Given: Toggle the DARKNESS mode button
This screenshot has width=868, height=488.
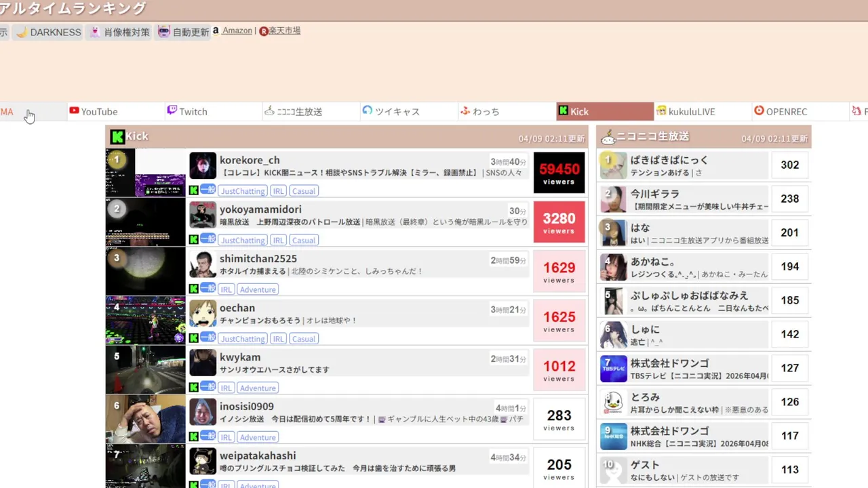Looking at the screenshot, I should (x=48, y=32).
